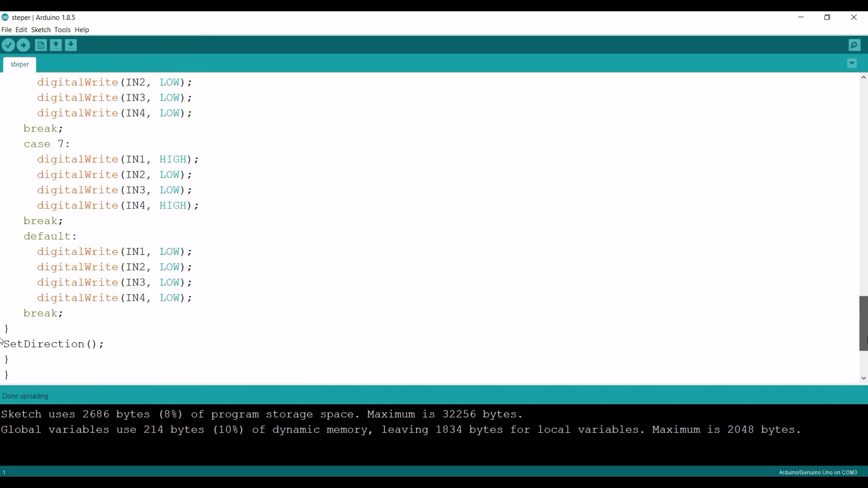Click the line number 1 in status bar
The width and height of the screenshot is (868, 488).
[4, 473]
